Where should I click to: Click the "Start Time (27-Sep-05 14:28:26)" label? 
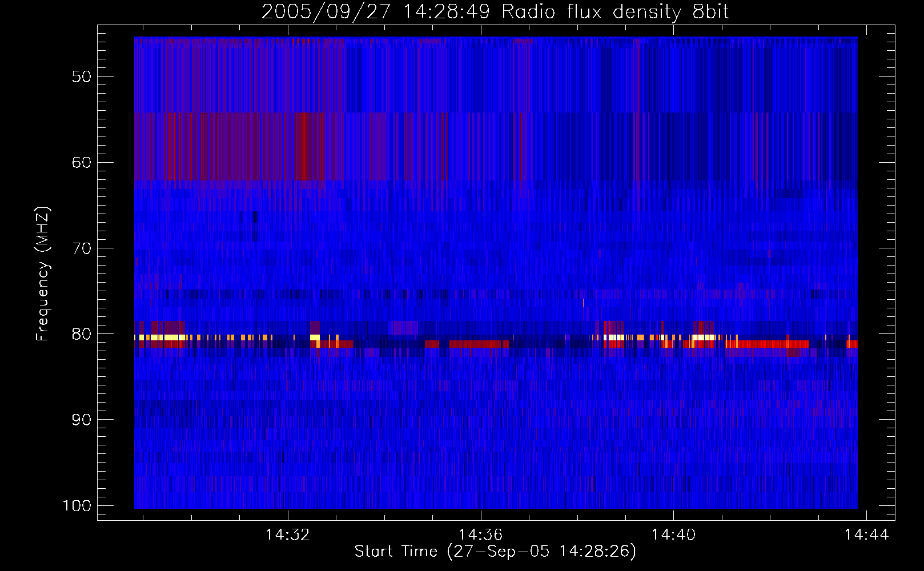point(495,552)
